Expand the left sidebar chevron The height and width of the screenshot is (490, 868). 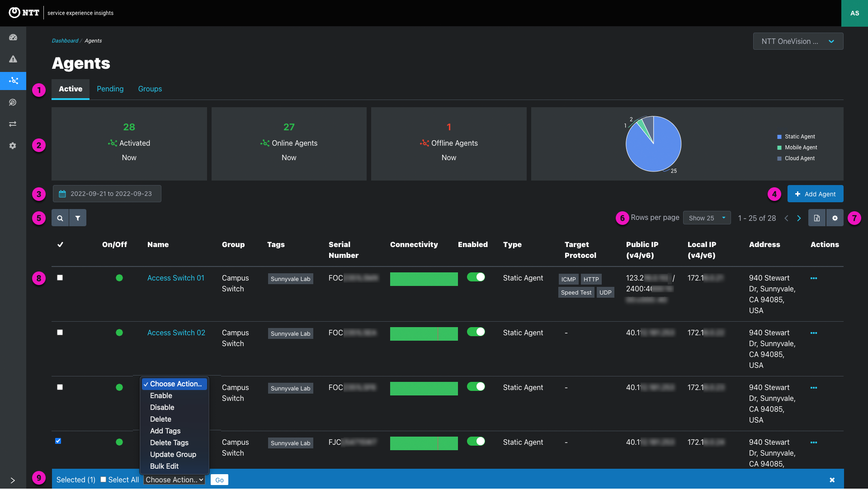pos(13,480)
